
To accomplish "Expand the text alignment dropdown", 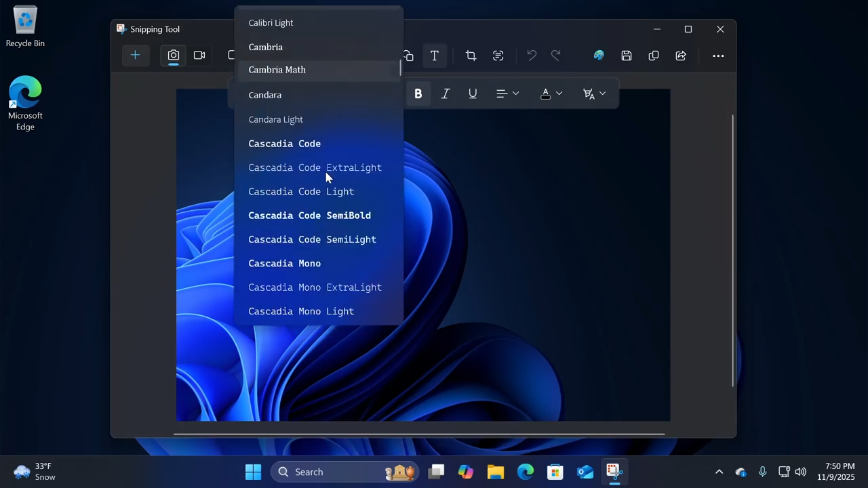I will pos(507,94).
